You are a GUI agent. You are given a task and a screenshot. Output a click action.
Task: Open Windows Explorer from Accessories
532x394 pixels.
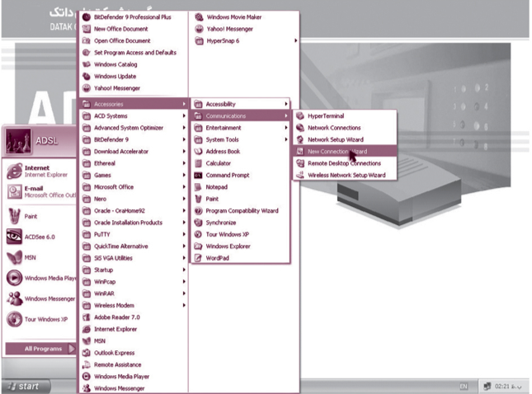tap(240, 246)
